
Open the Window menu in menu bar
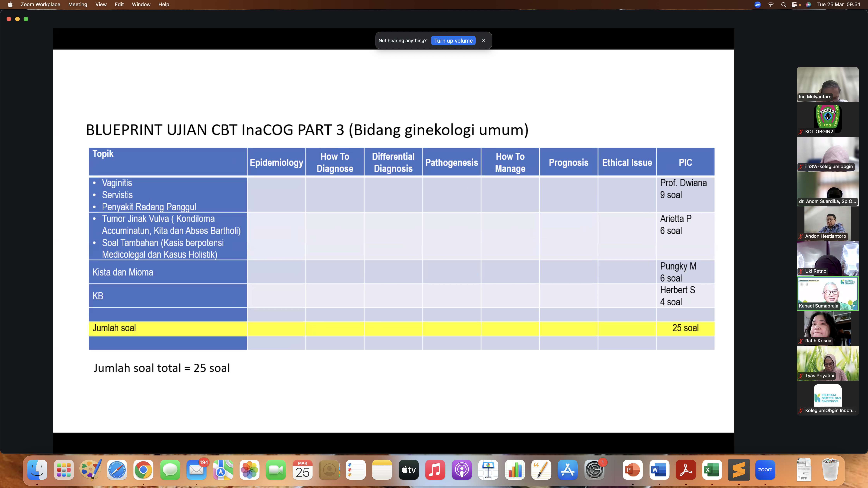pos(141,4)
